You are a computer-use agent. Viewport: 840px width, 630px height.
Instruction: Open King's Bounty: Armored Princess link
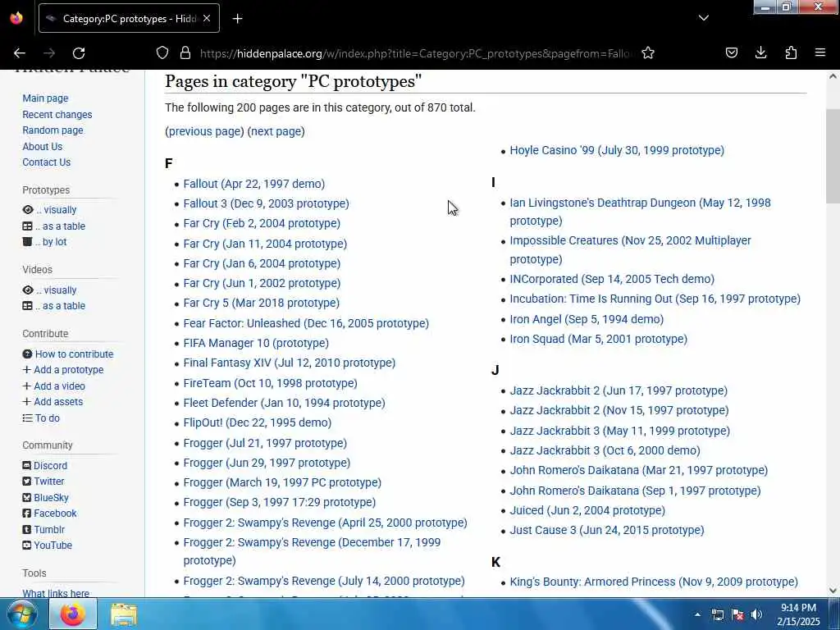pyautogui.click(x=654, y=582)
